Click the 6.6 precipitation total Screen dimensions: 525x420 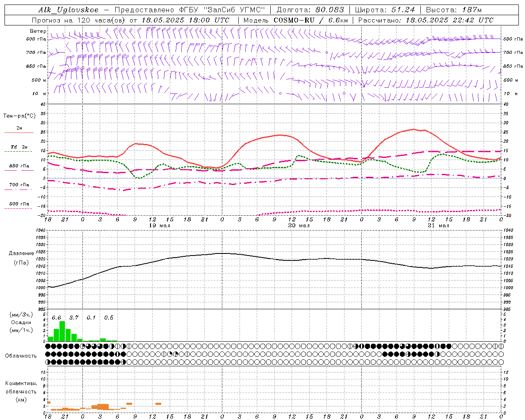56,318
